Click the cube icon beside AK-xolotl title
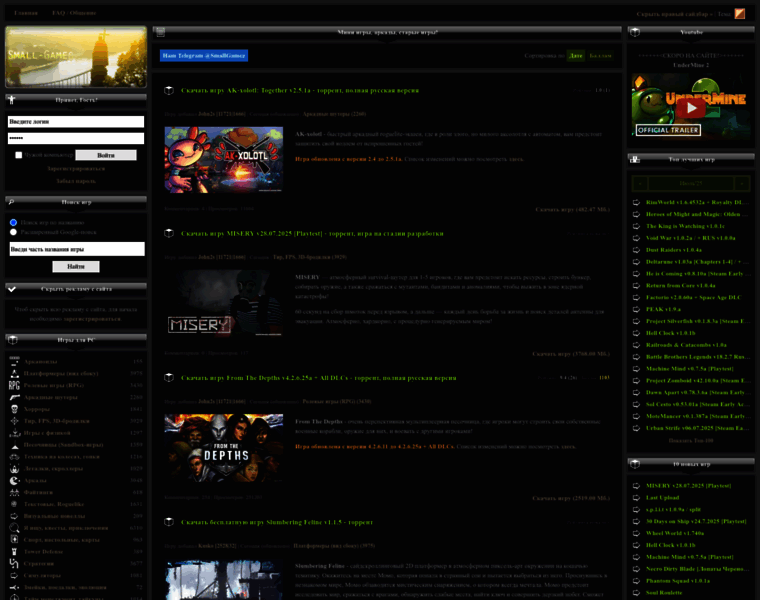The width and height of the screenshot is (760, 600). click(x=169, y=90)
